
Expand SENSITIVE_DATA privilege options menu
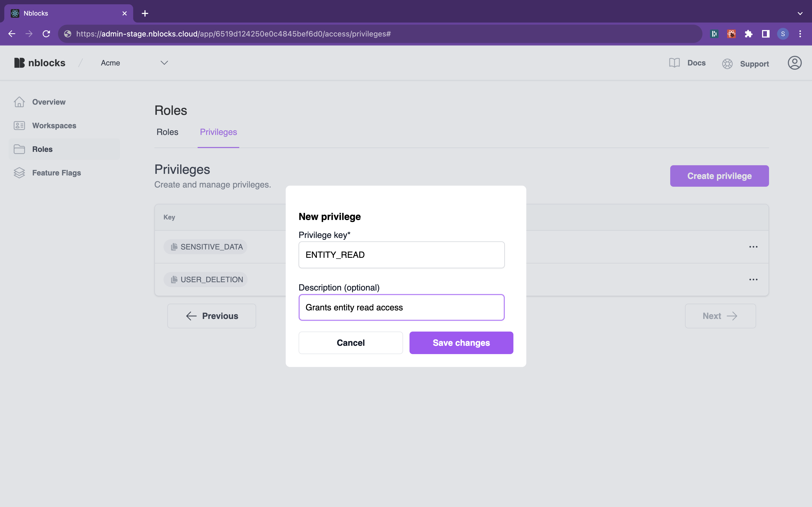point(753,247)
